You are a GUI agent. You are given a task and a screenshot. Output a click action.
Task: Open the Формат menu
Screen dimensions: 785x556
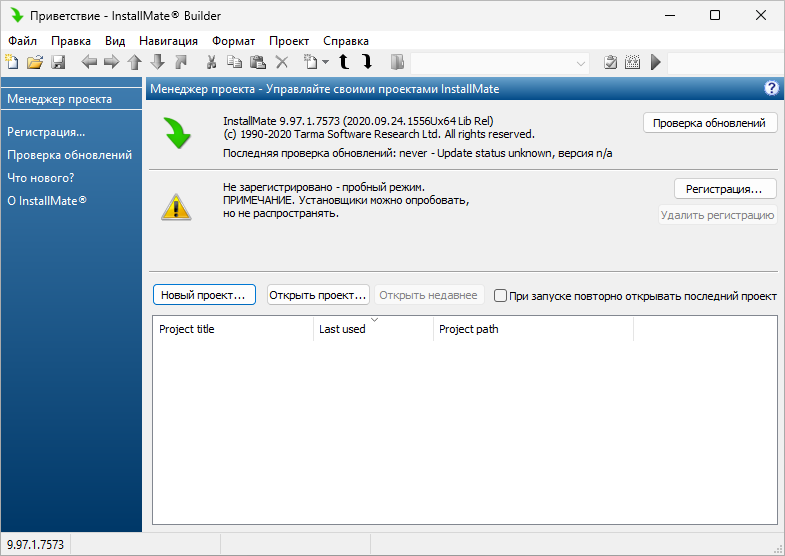[234, 41]
